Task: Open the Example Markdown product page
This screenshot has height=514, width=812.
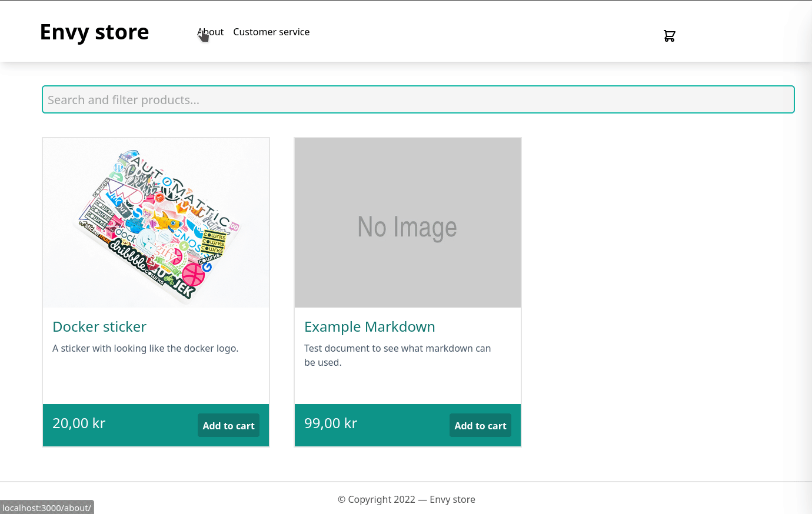Action: pos(370,326)
